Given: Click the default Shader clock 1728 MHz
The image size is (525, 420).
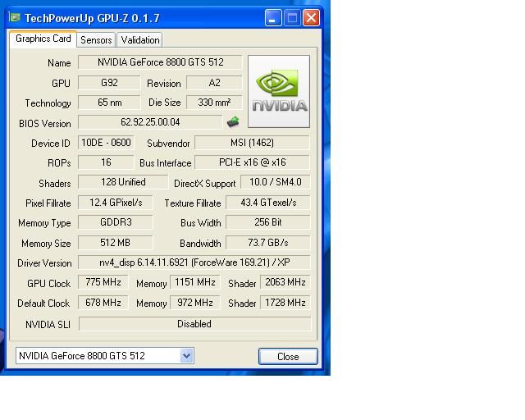Looking at the screenshot, I should coord(285,303).
